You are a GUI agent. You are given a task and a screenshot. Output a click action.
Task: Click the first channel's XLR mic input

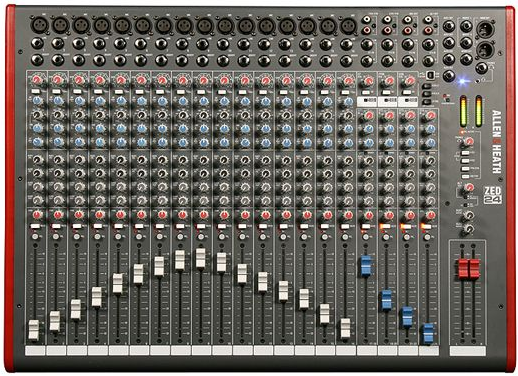(40, 25)
